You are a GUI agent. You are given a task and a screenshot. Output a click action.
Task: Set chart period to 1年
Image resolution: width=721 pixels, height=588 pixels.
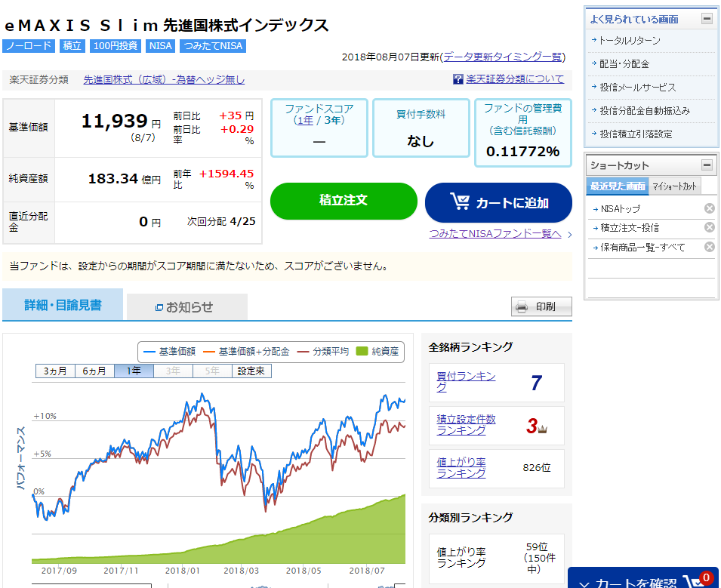point(134,371)
